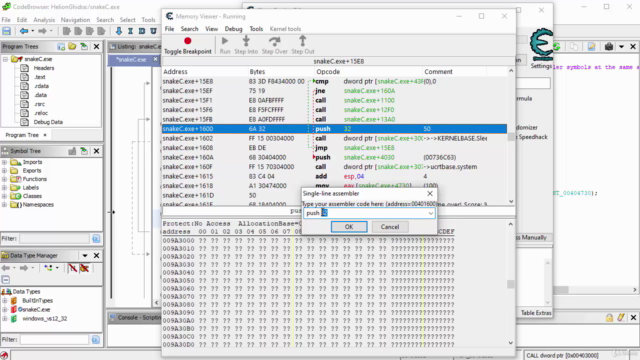The height and width of the screenshot is (360, 640).
Task: Click Data Type Manager back arrow
Action: pos(6,268)
